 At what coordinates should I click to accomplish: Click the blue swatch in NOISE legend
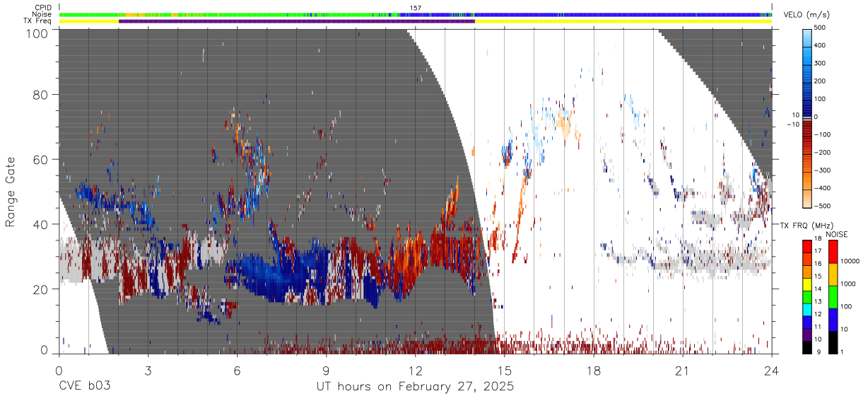(833, 320)
